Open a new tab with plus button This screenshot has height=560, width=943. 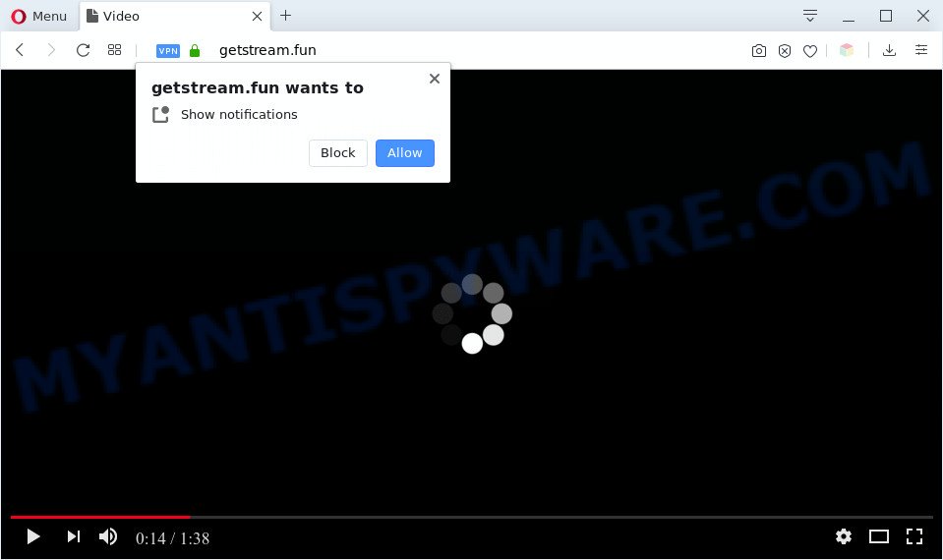tap(286, 16)
